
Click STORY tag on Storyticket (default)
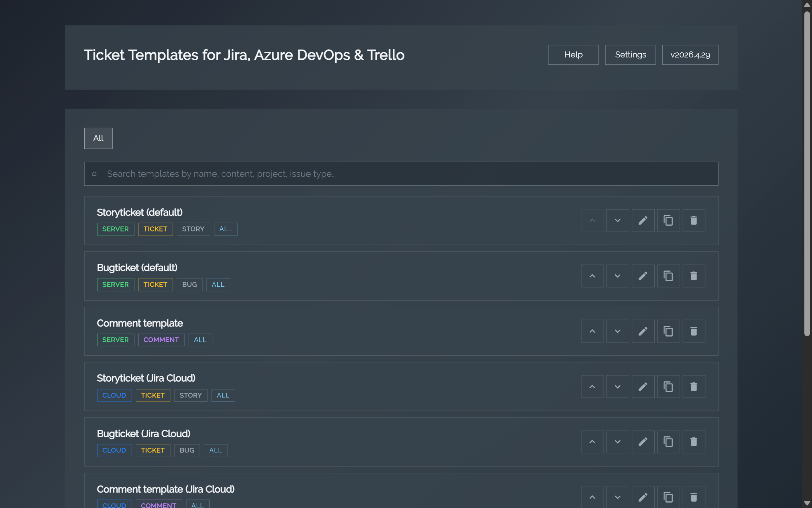(193, 229)
